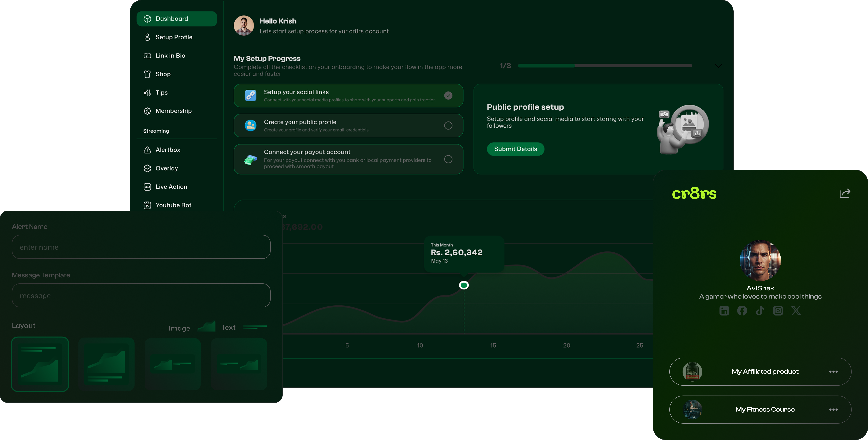Image resolution: width=868 pixels, height=440 pixels.
Task: Open the My Fitness Course options menu
Action: point(834,409)
